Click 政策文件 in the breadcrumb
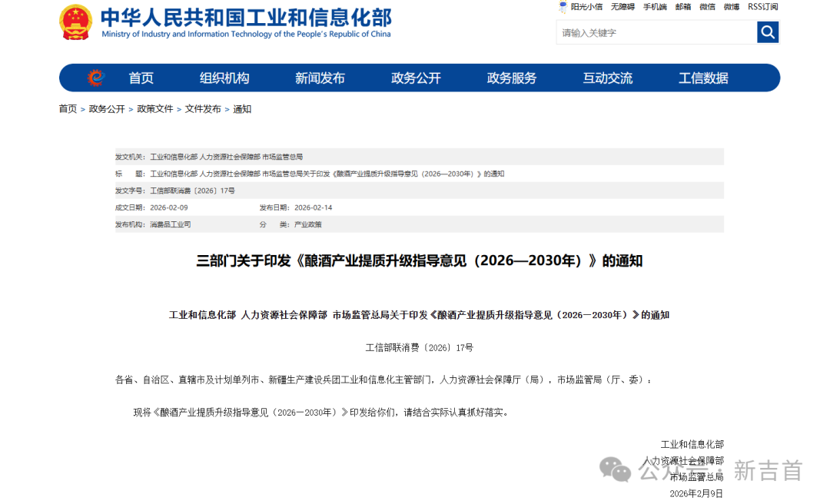 (x=155, y=109)
